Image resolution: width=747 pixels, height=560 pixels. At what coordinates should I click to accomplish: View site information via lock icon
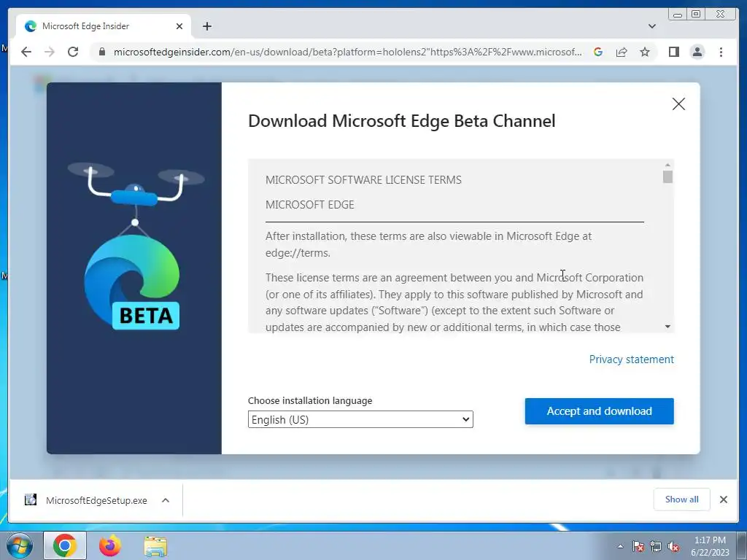point(101,52)
